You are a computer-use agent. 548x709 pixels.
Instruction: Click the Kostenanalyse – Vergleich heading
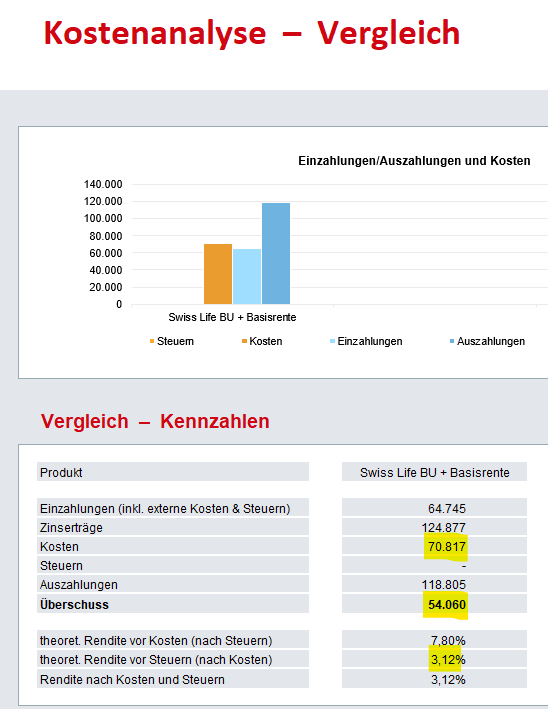click(252, 33)
